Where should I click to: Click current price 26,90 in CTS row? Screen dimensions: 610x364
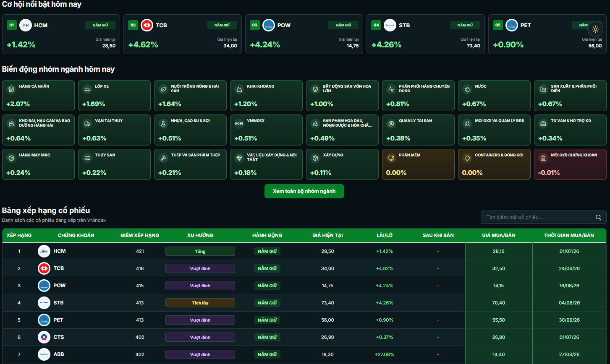[x=327, y=337]
